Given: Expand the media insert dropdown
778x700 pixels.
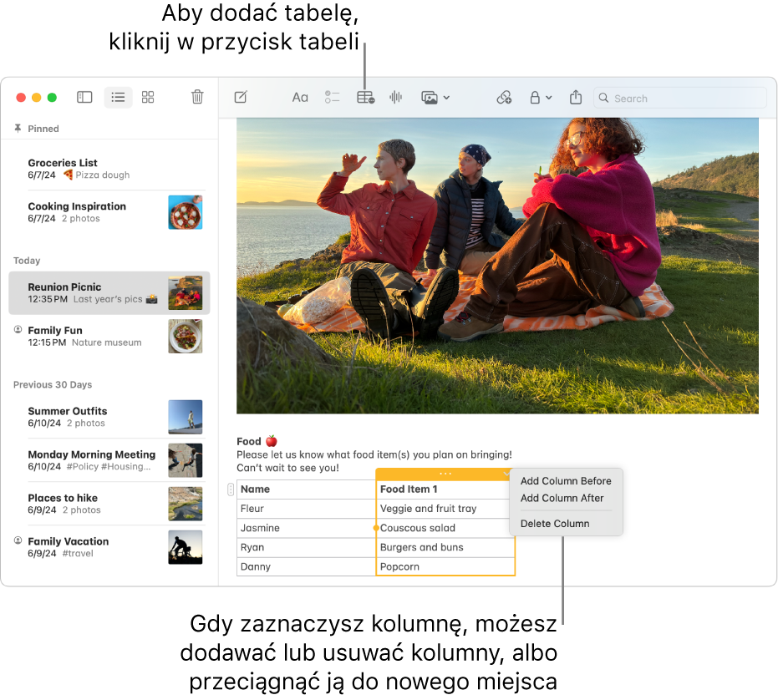Looking at the screenshot, I should 436,98.
